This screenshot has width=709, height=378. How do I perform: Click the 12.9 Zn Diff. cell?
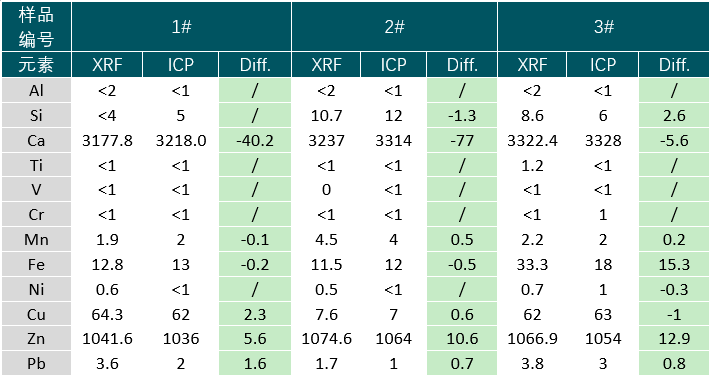click(674, 339)
